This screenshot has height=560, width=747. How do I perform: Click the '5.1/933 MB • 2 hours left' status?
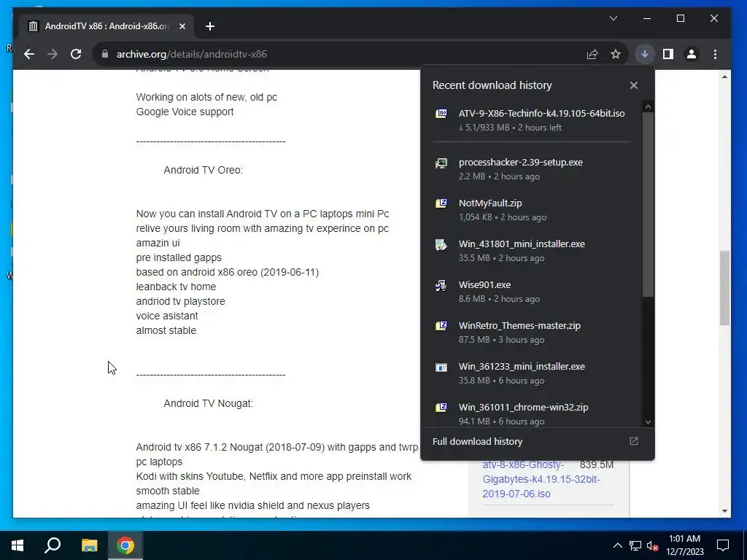point(510,128)
